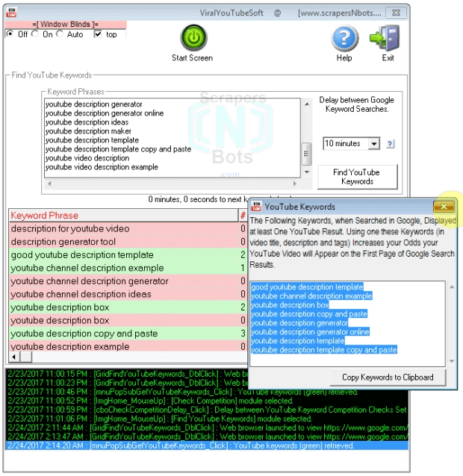Select log line at 2:11:44 AM
463x476 pixels.
point(207,428)
